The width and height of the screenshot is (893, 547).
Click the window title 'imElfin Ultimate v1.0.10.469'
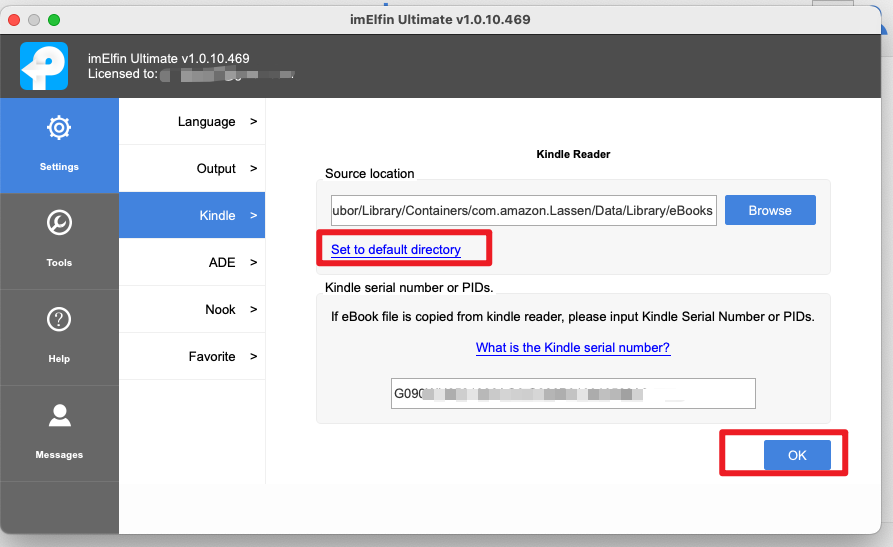tap(440, 19)
